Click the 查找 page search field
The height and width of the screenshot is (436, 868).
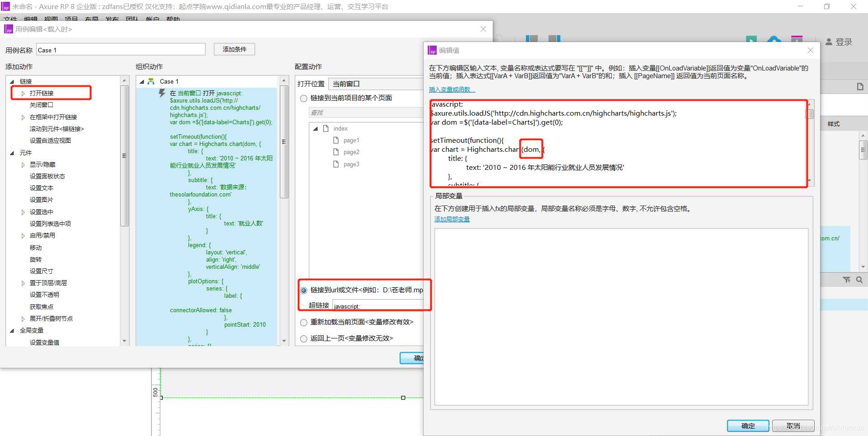click(366, 113)
